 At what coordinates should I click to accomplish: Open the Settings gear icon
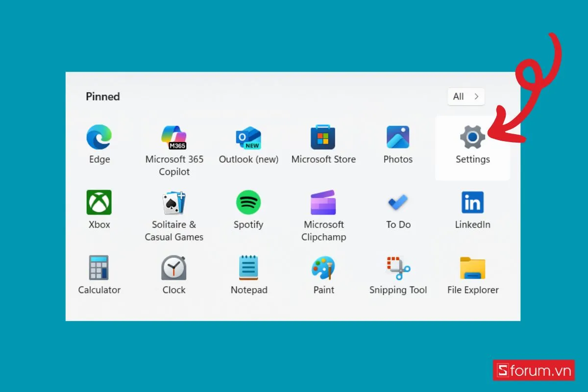(x=472, y=138)
